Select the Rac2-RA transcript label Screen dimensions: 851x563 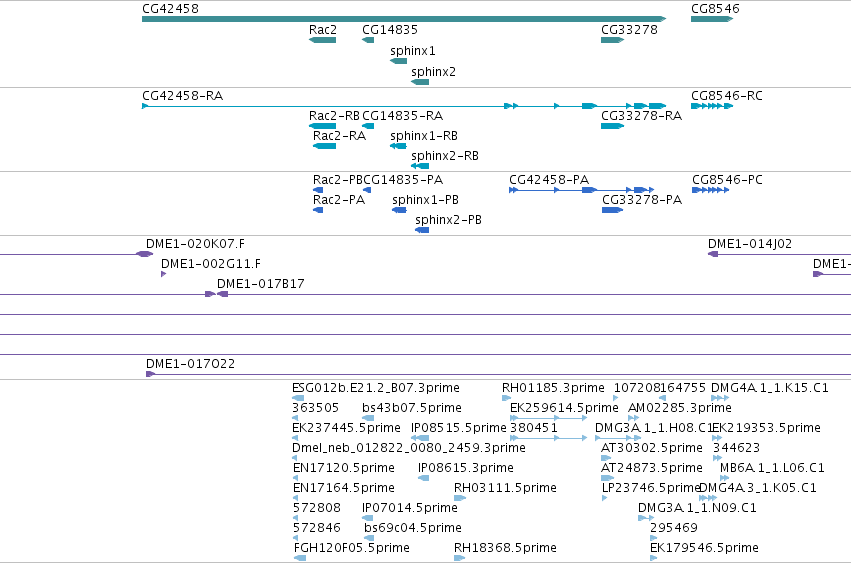click(x=339, y=136)
